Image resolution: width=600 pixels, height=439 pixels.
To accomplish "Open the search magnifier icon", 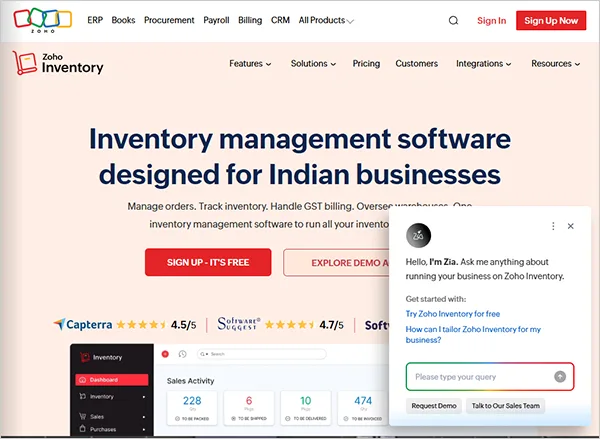I will pos(453,20).
